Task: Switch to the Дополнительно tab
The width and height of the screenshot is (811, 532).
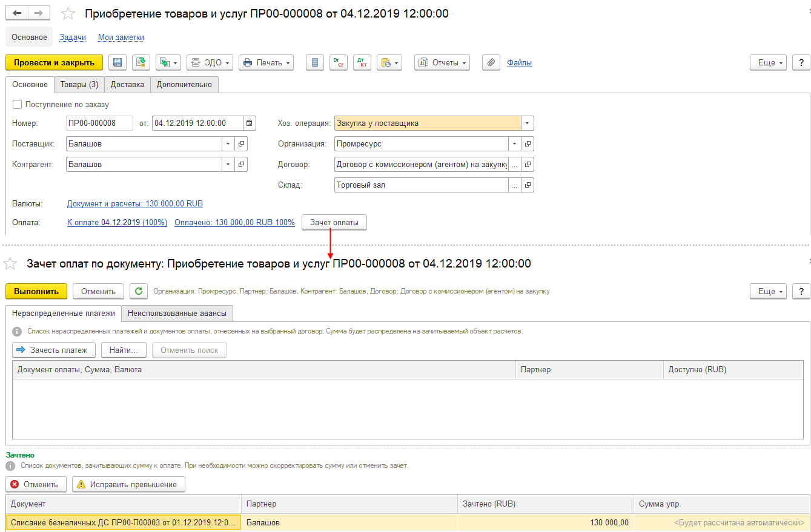Action: (x=184, y=84)
